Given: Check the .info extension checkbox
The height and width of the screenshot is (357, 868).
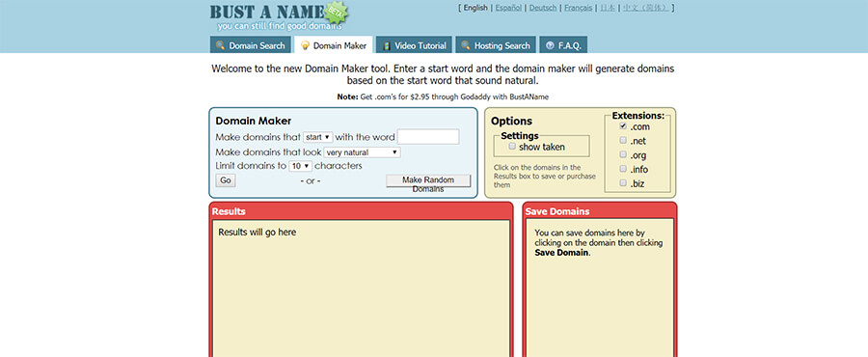Looking at the screenshot, I should point(623,169).
